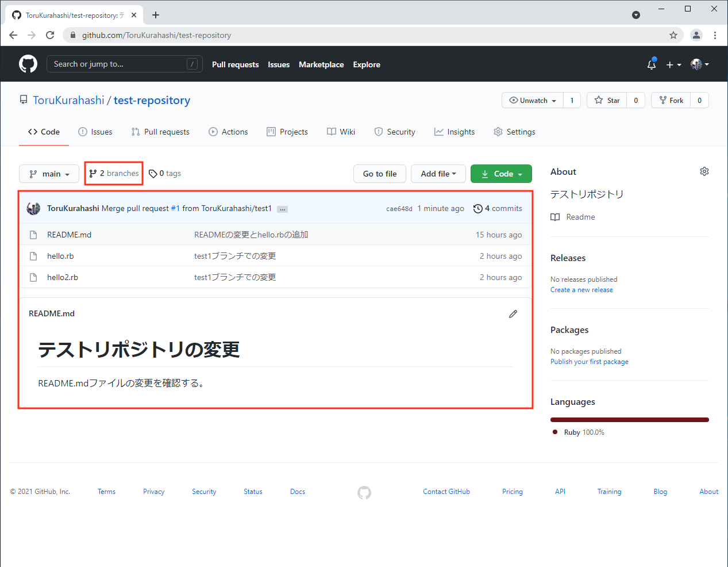Star this repository
The image size is (728, 567).
pyautogui.click(x=607, y=101)
